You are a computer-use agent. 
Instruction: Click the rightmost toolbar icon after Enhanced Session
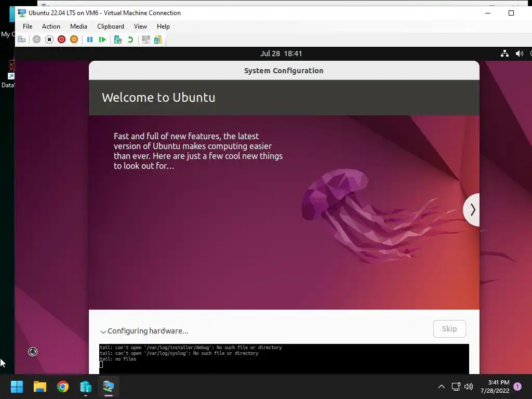click(158, 39)
